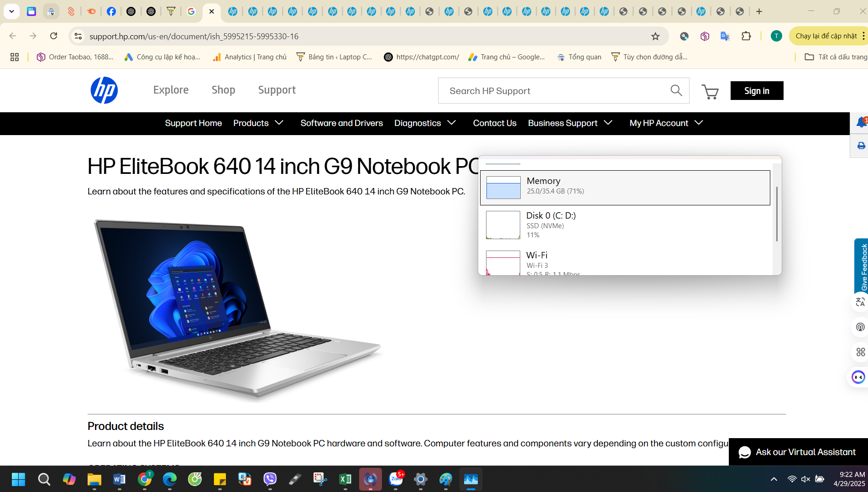Open the Chrome profile avatar T

[776, 36]
